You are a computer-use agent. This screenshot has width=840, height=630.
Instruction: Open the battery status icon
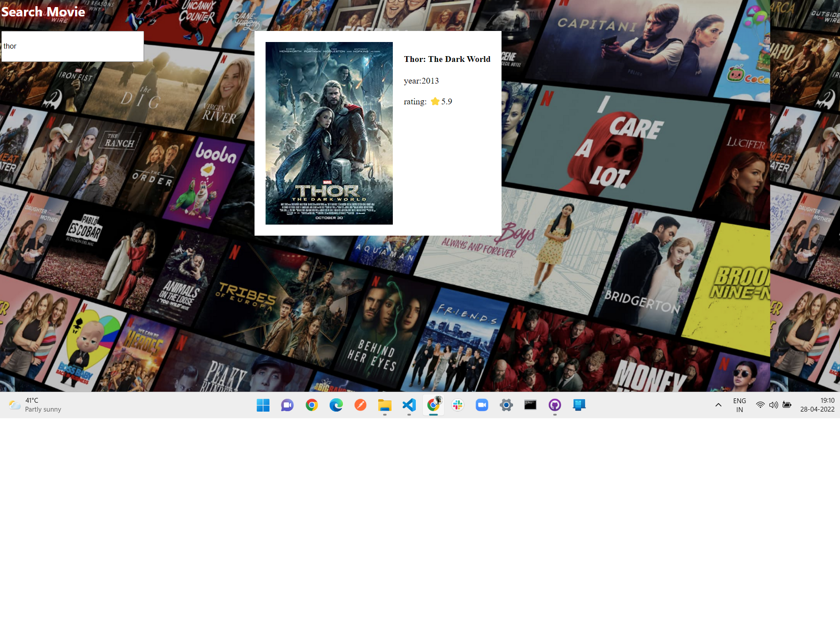pos(787,405)
